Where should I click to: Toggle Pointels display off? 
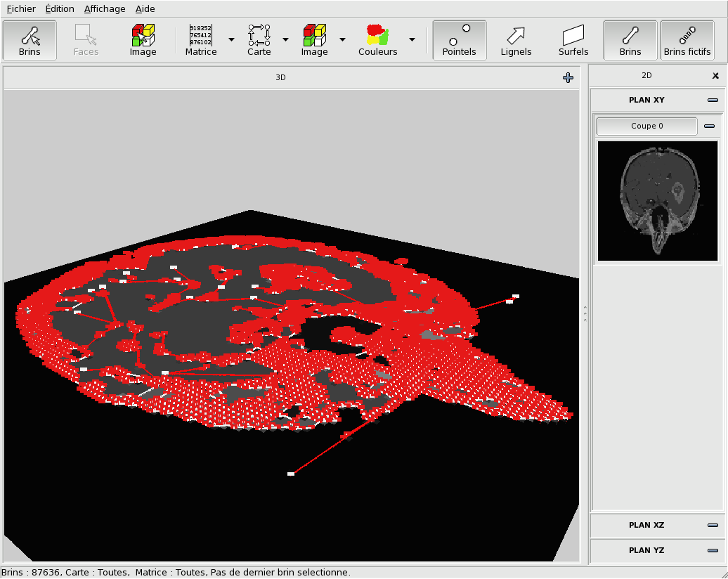tap(459, 40)
